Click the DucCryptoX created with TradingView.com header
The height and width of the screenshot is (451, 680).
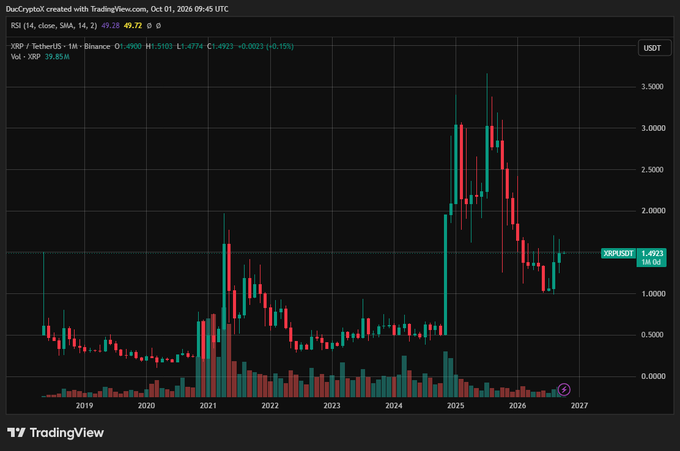coord(117,9)
